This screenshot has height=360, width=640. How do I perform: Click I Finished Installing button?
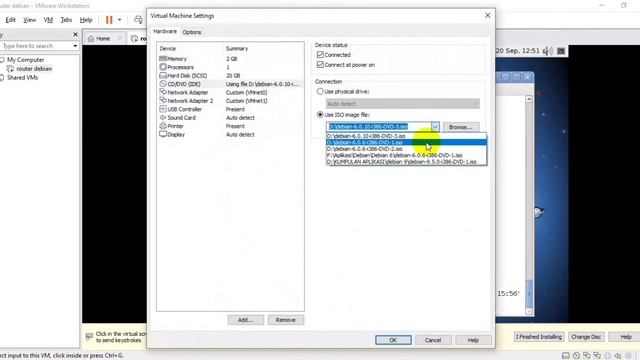(539, 337)
